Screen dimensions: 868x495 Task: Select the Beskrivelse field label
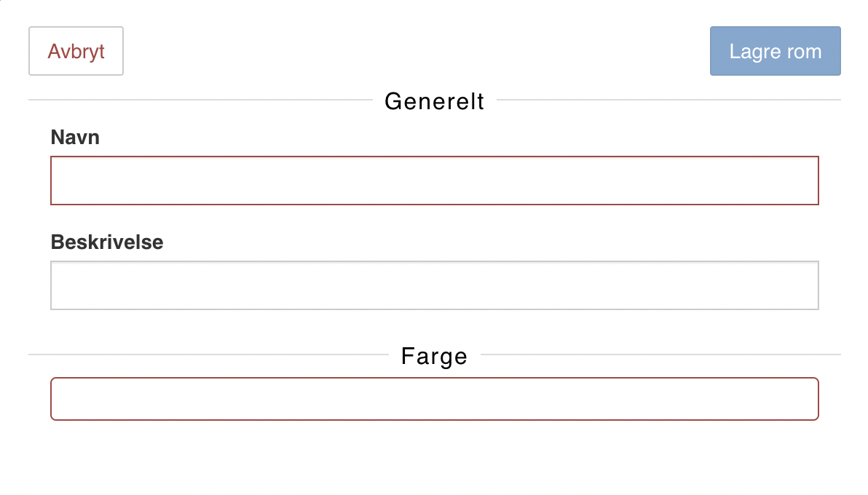click(107, 242)
